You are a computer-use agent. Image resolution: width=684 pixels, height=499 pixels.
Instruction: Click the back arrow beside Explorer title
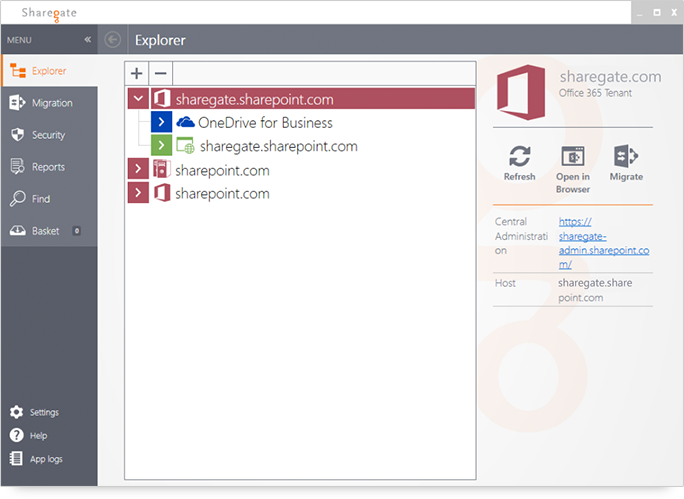click(x=113, y=40)
